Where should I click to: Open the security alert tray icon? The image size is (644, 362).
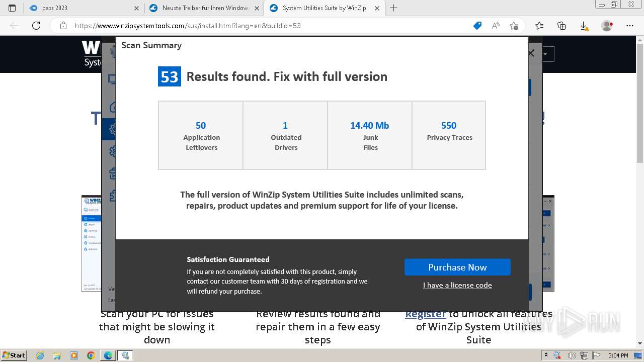[556, 355]
